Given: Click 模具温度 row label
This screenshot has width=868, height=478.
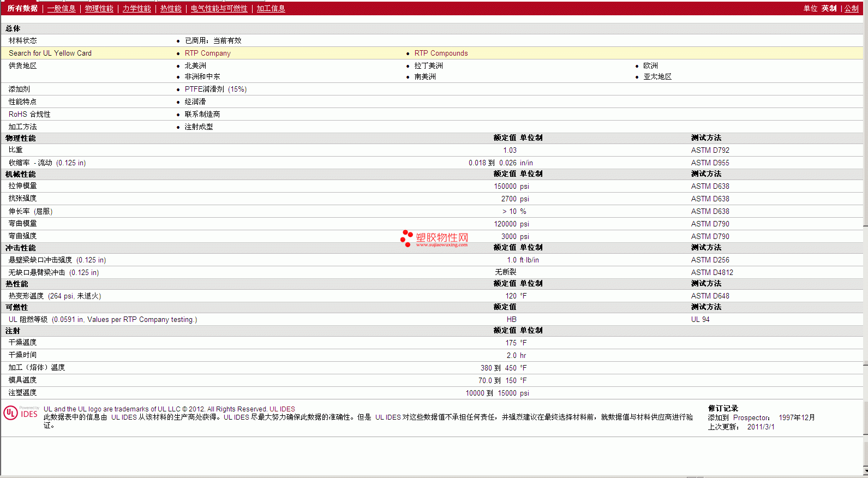Looking at the screenshot, I should (22, 380).
